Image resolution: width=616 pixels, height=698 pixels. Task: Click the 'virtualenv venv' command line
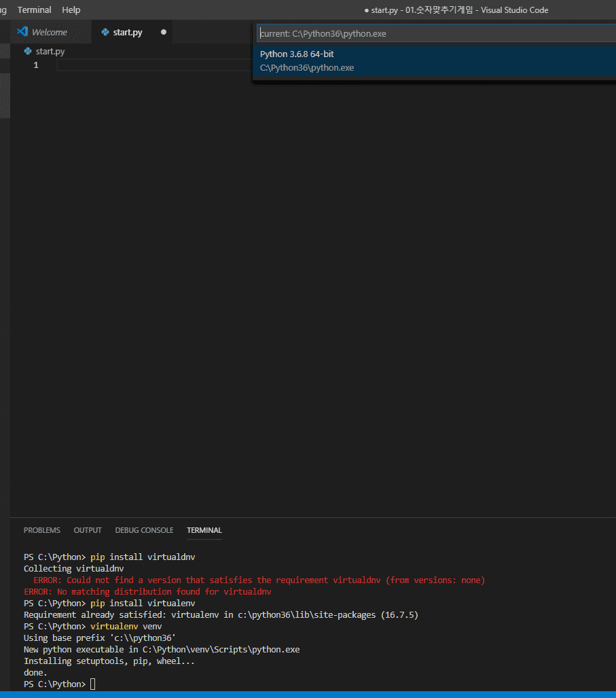tap(93, 627)
